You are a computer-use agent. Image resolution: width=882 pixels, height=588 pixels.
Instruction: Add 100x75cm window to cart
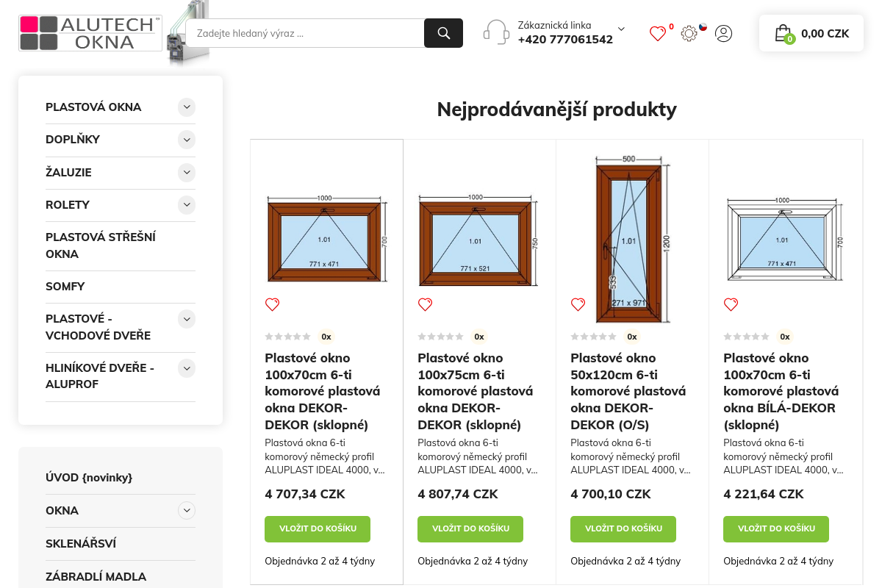coord(470,528)
